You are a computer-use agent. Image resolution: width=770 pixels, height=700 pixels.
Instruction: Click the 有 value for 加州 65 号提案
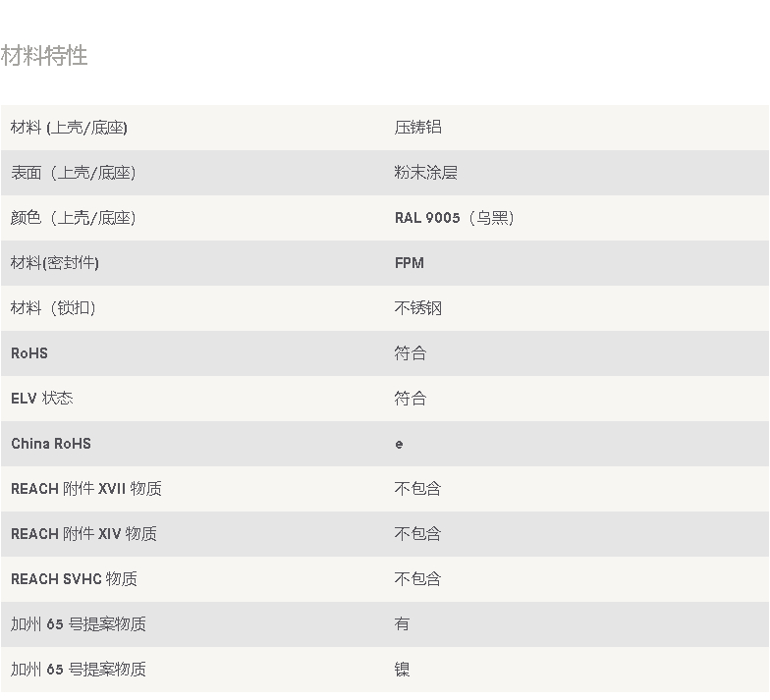(402, 624)
